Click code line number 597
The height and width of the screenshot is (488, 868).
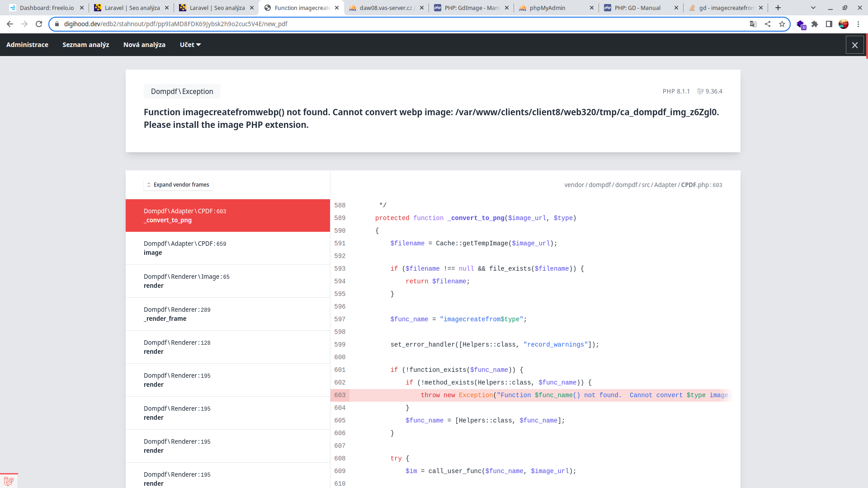340,319
